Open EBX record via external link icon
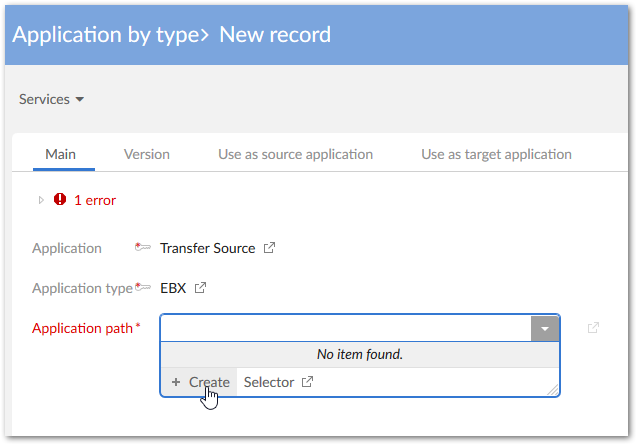This screenshot has width=637, height=445. [200, 288]
